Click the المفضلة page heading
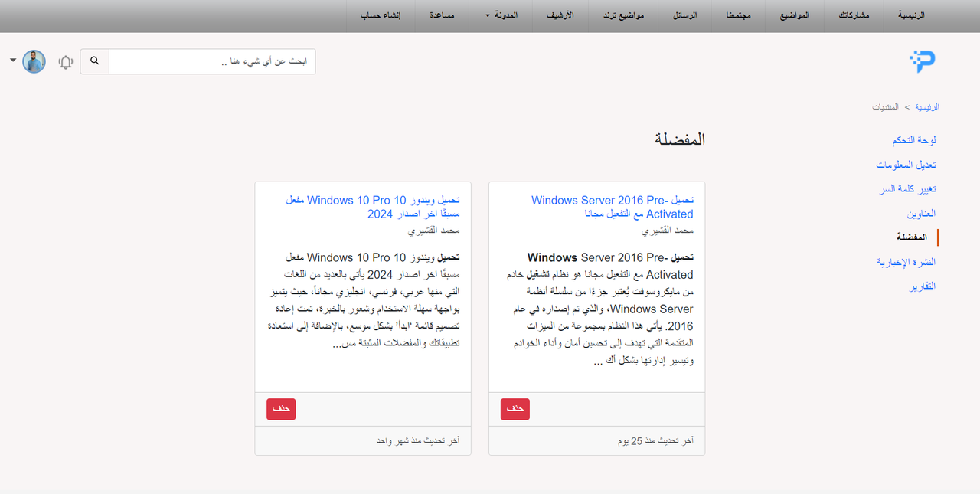Screen dimensions: 980x494 [x=680, y=139]
